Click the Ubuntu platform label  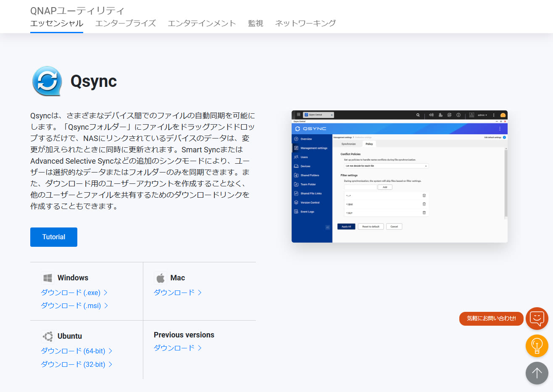click(x=70, y=336)
